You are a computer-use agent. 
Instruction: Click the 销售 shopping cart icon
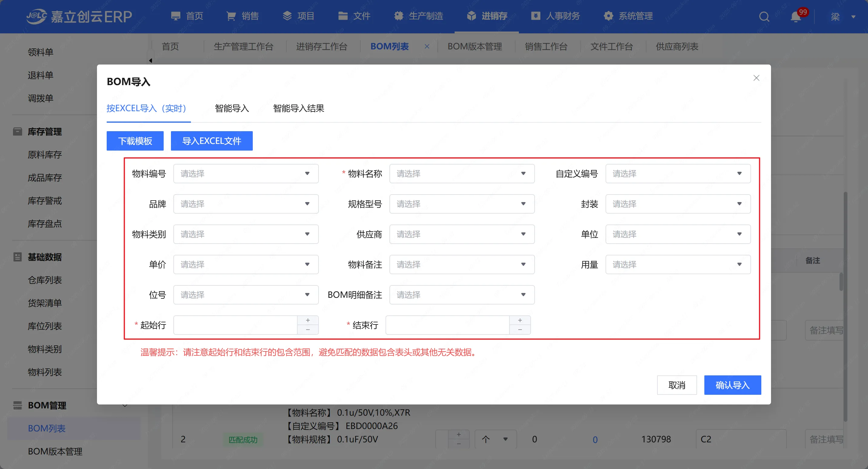pos(231,16)
